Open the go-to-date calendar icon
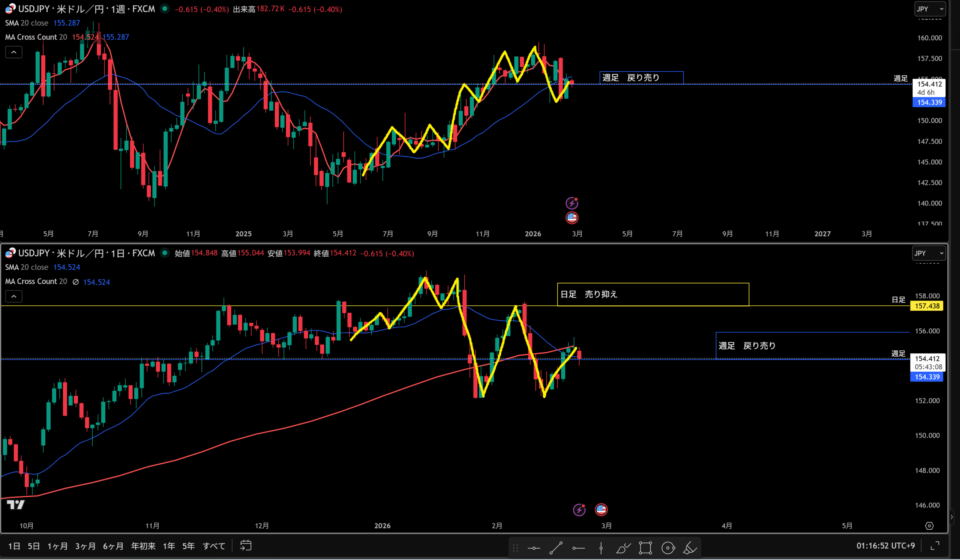Image resolution: width=960 pixels, height=560 pixels. pos(246,545)
